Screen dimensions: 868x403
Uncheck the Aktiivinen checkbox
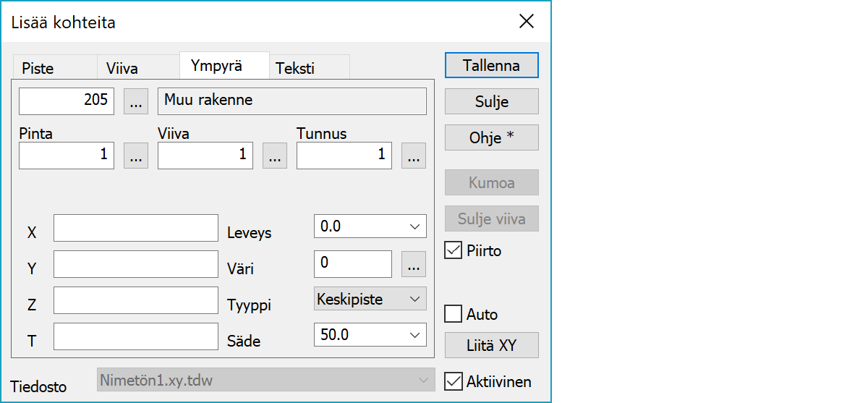[454, 381]
